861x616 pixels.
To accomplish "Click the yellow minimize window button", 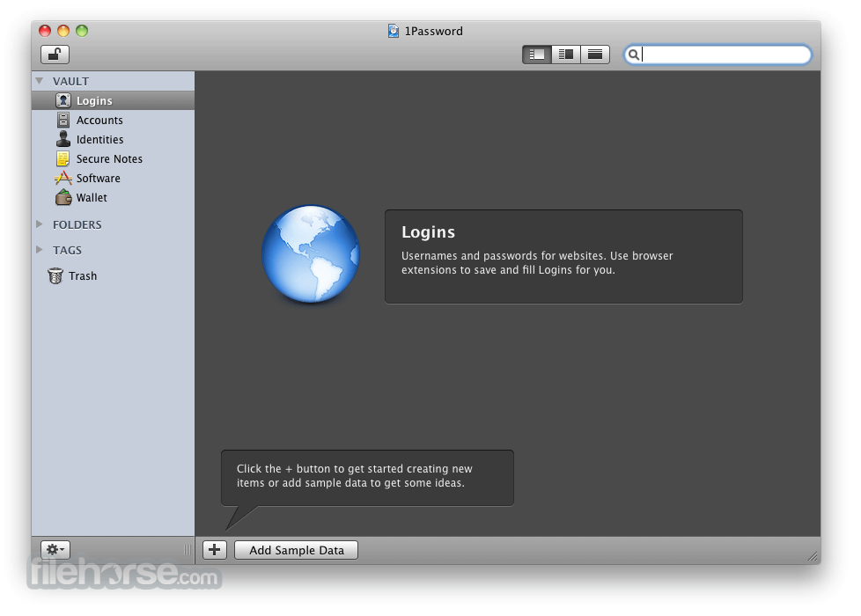I will (63, 31).
